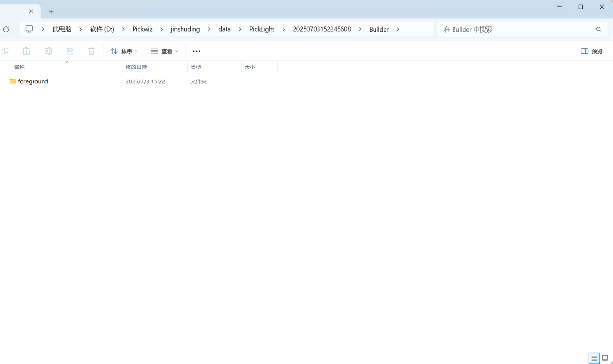Switch to details view layout
Screen dimensions: 613x364
pos(594,358)
